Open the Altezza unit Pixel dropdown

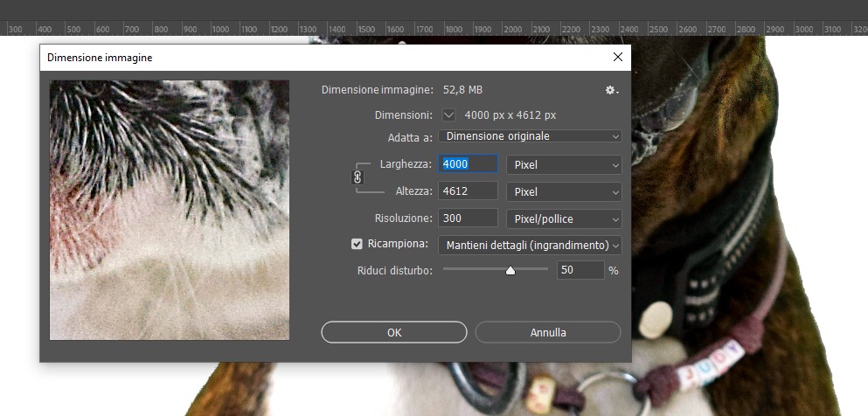click(x=564, y=192)
